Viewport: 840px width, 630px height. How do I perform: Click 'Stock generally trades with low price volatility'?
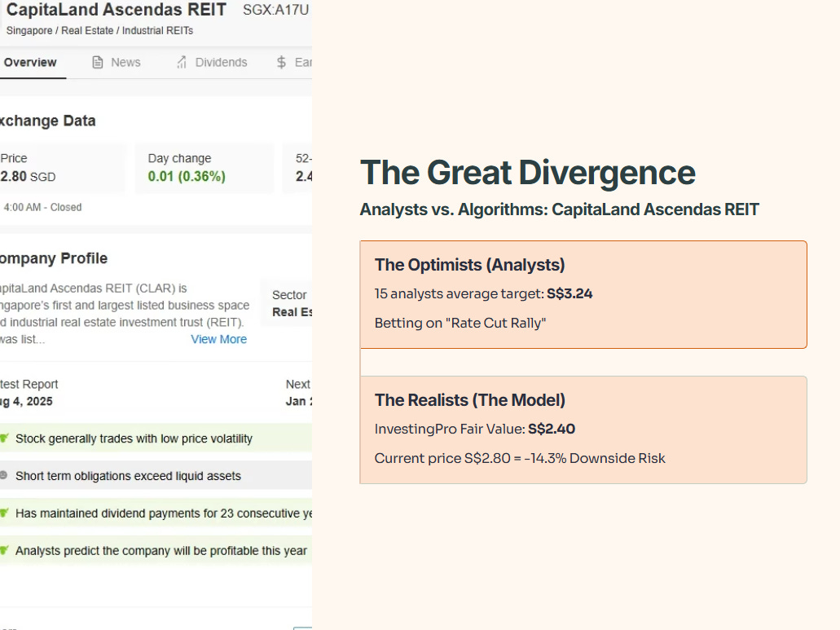pos(134,438)
